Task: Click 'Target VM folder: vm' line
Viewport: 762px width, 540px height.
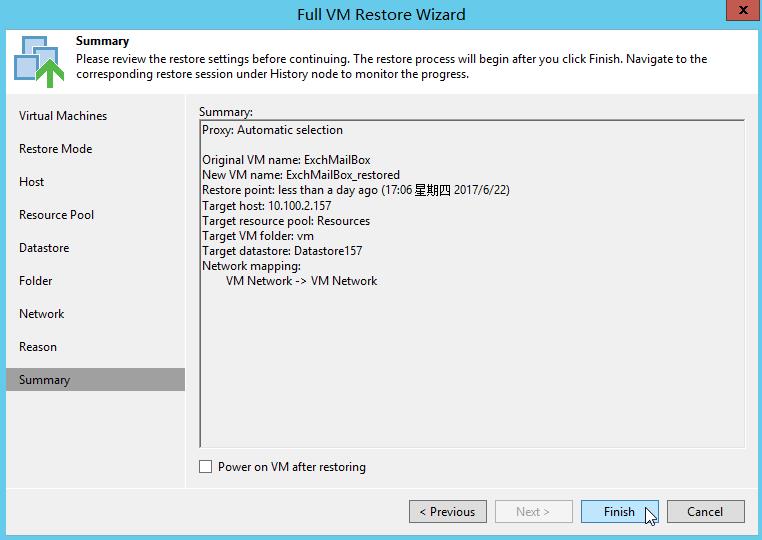Action: click(x=258, y=236)
